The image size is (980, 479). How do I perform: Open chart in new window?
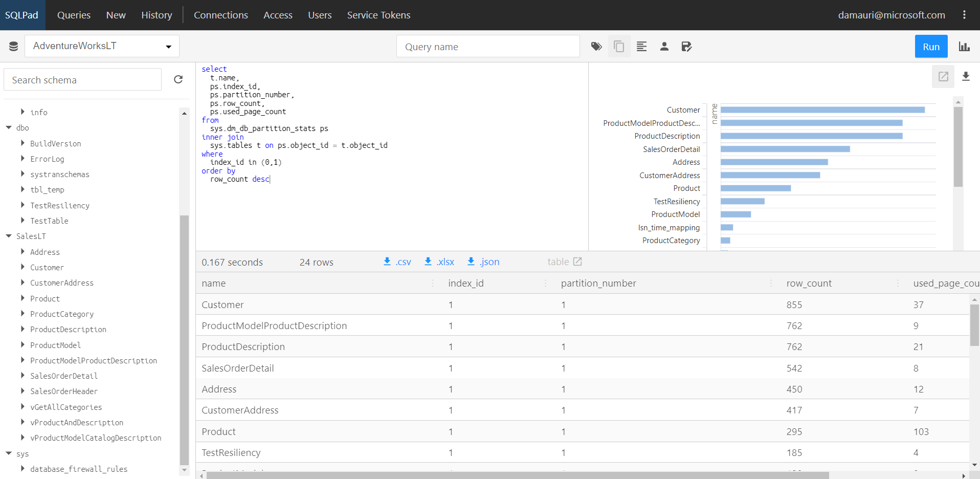point(943,76)
